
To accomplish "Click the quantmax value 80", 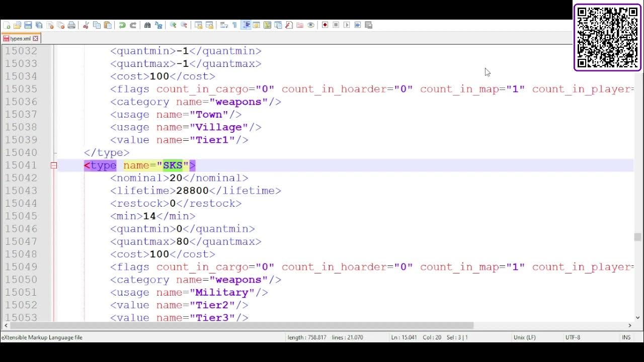I will (183, 241).
